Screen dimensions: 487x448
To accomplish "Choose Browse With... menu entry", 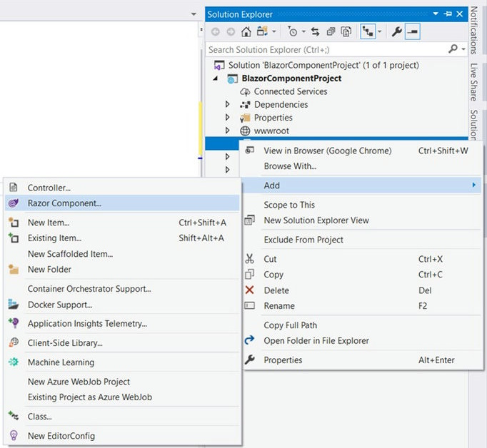I will point(362,166).
